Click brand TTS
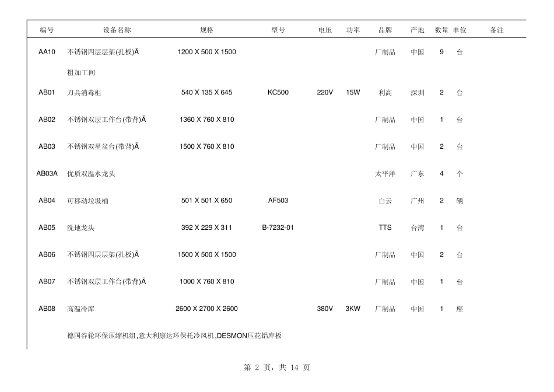 [385, 228]
